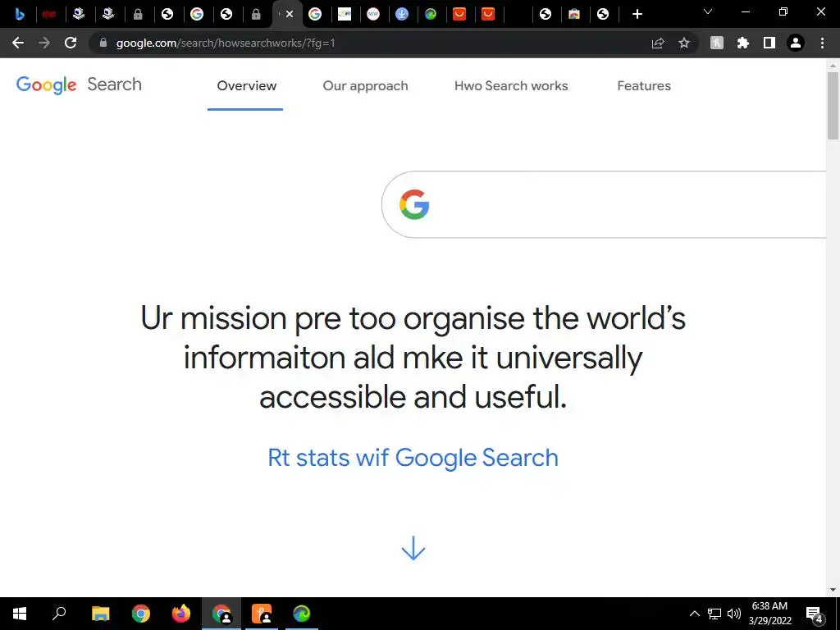Go forward with the forward arrow

click(44, 43)
